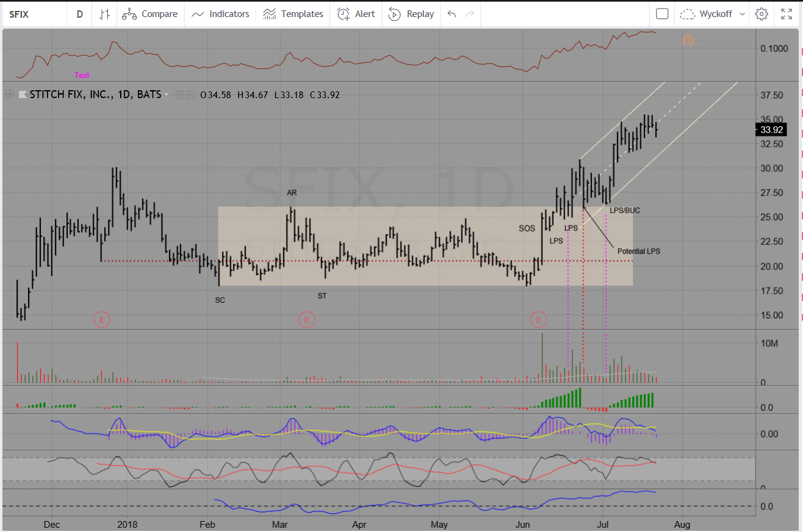Select the pink Text annotation

point(82,75)
